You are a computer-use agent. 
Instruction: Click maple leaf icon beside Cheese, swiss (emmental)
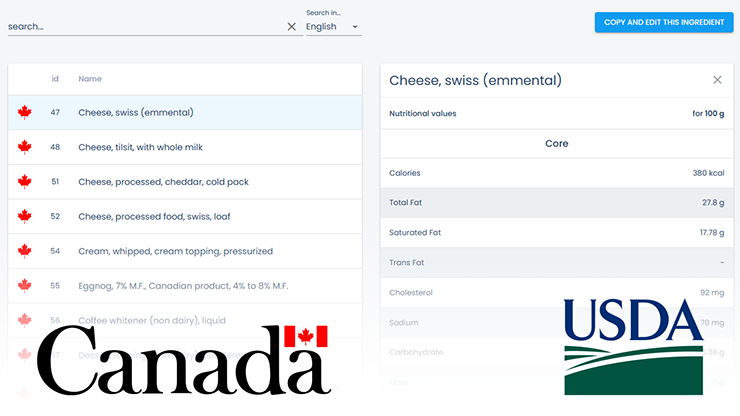25,112
